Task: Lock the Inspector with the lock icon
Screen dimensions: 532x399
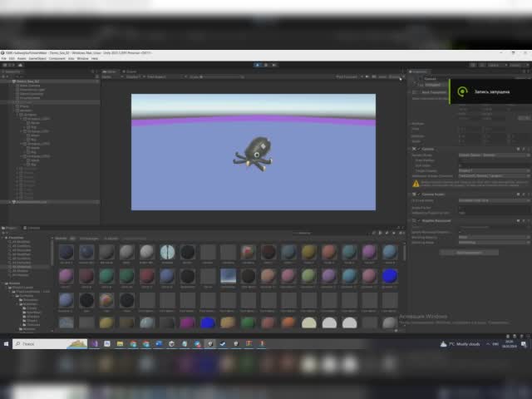Action: pyautogui.click(x=525, y=71)
